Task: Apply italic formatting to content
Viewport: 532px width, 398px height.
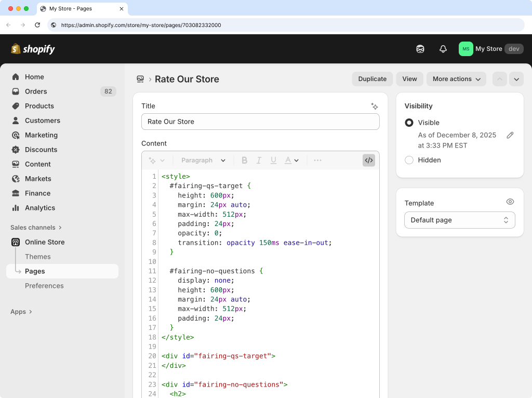Action: pos(259,160)
